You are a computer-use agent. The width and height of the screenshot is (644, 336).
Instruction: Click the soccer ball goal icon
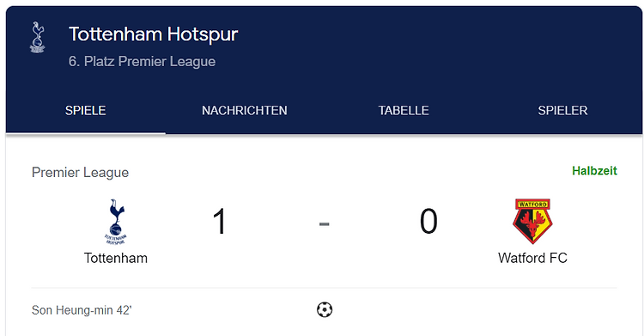[325, 309]
